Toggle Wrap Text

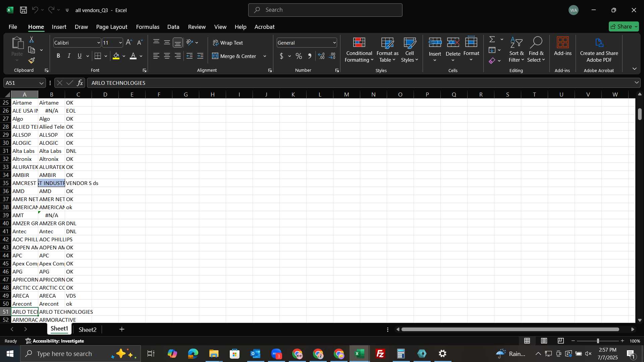(228, 43)
